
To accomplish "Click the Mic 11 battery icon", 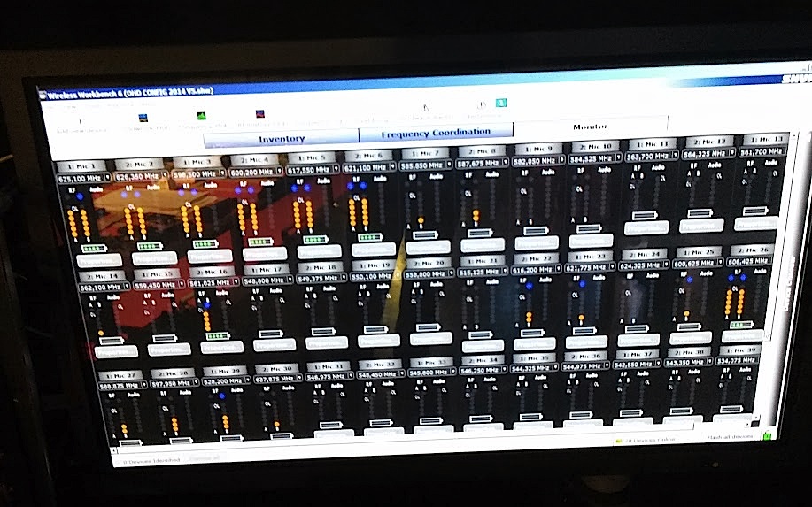I will 645,215.
